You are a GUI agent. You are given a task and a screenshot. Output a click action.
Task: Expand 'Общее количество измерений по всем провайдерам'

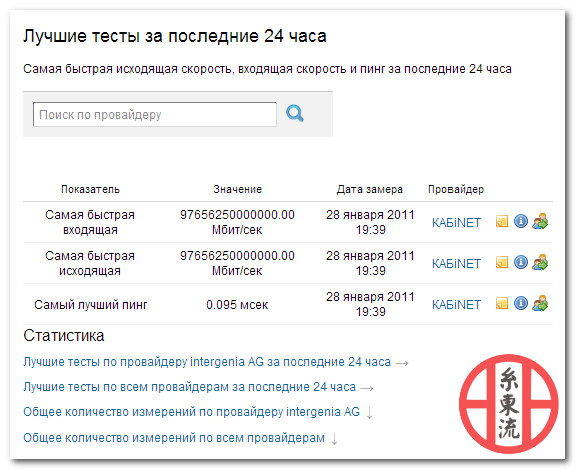point(174,438)
